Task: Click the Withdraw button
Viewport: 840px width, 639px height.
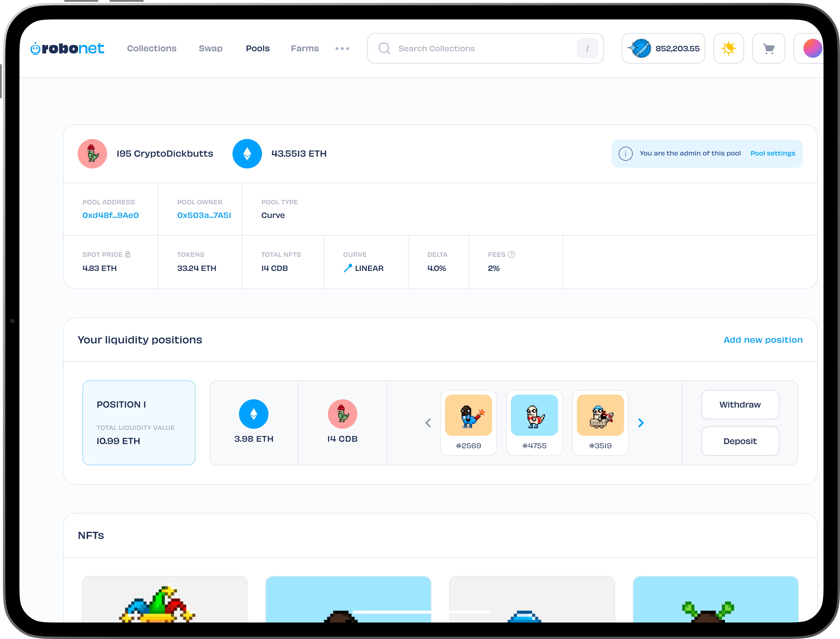Action: (740, 404)
